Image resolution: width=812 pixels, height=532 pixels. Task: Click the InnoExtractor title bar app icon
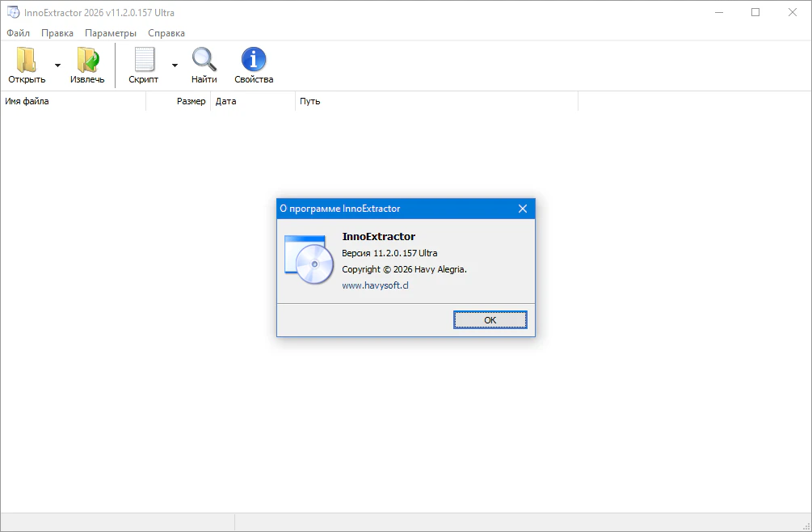(13, 13)
